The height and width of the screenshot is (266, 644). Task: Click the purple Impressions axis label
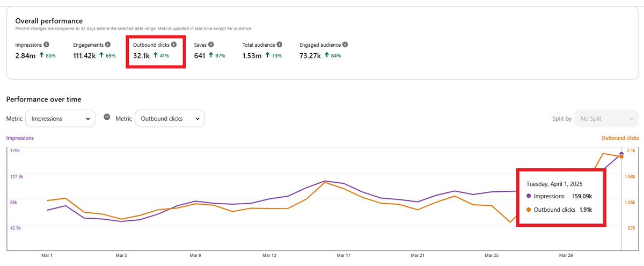(x=20, y=138)
